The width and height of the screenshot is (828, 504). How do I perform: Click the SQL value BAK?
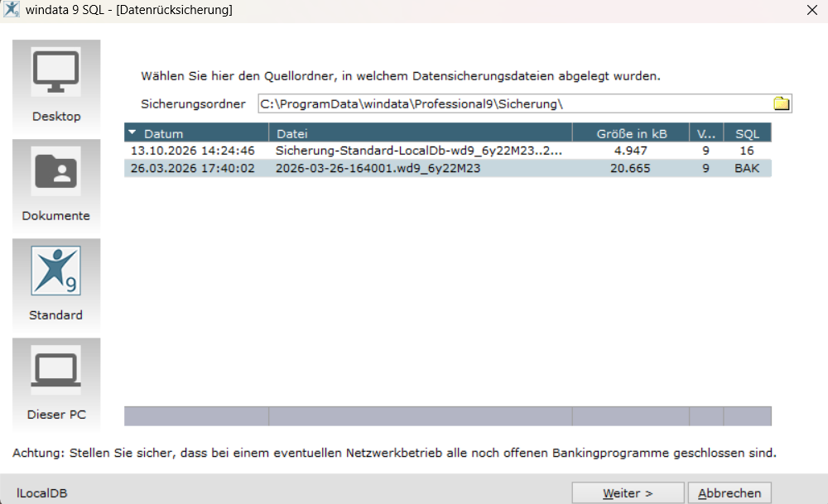(747, 168)
